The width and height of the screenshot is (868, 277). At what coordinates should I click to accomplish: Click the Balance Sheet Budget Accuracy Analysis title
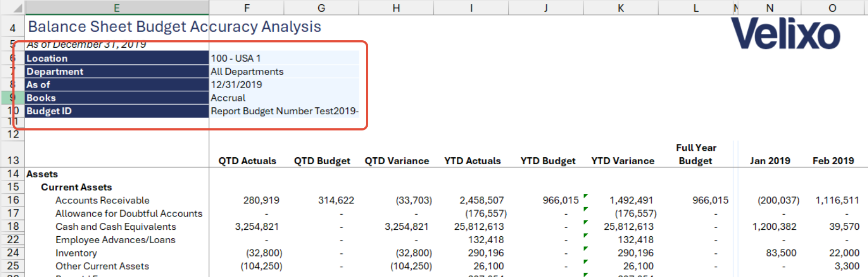pyautogui.click(x=174, y=27)
